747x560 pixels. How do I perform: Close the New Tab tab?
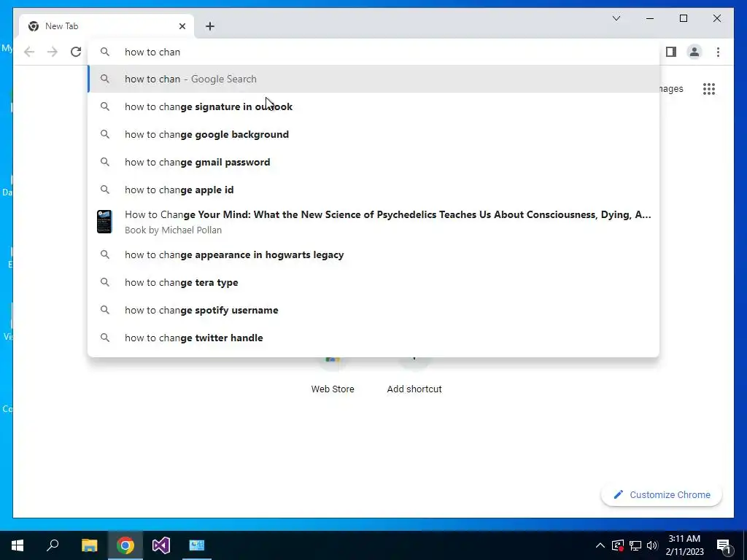pos(182,26)
